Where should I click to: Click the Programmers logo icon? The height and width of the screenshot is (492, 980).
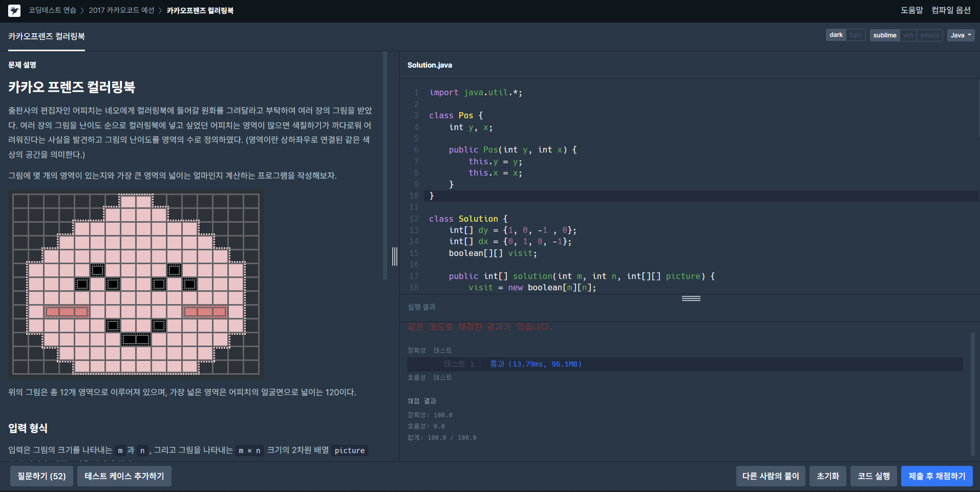tap(14, 11)
